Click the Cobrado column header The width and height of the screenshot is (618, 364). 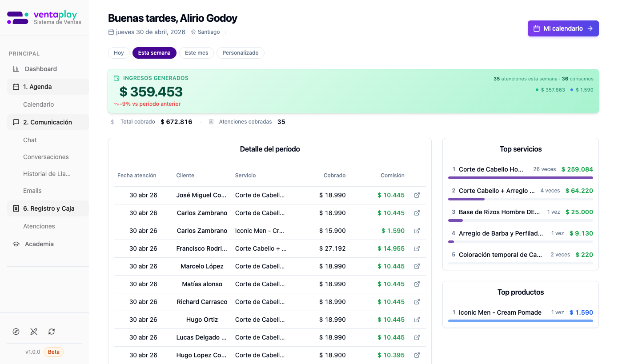point(335,176)
